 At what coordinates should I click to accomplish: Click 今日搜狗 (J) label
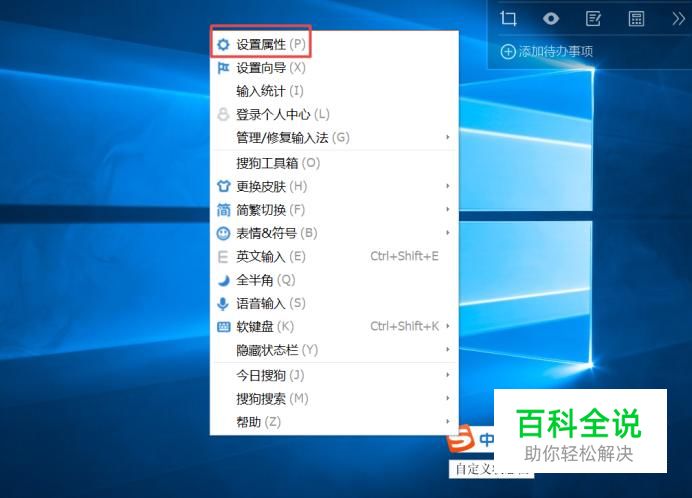(x=270, y=375)
